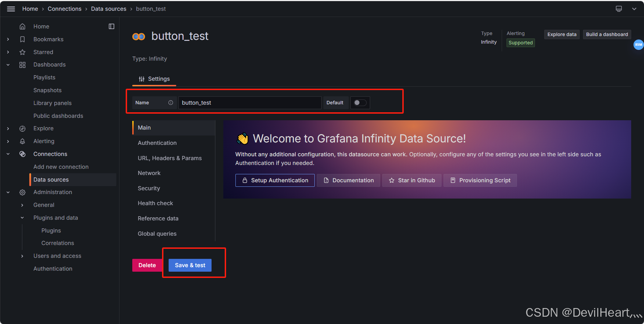Click the Save & test button
644x324 pixels.
pyautogui.click(x=190, y=265)
